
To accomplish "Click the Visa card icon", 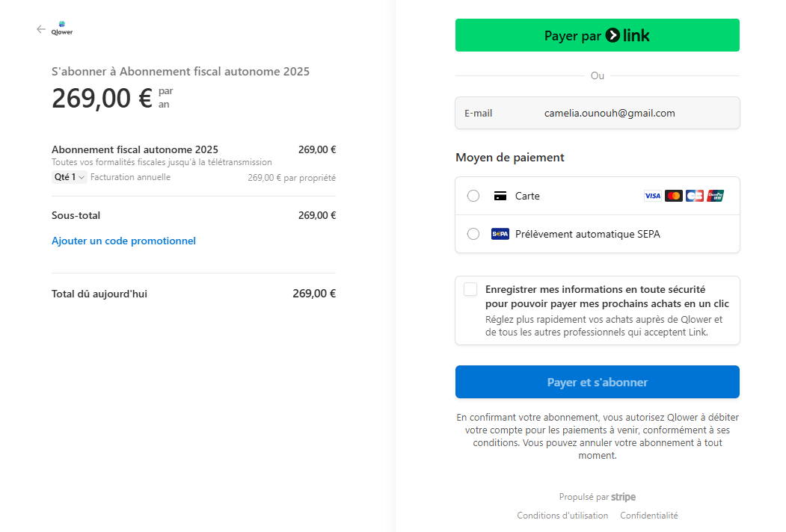I will coord(652,196).
